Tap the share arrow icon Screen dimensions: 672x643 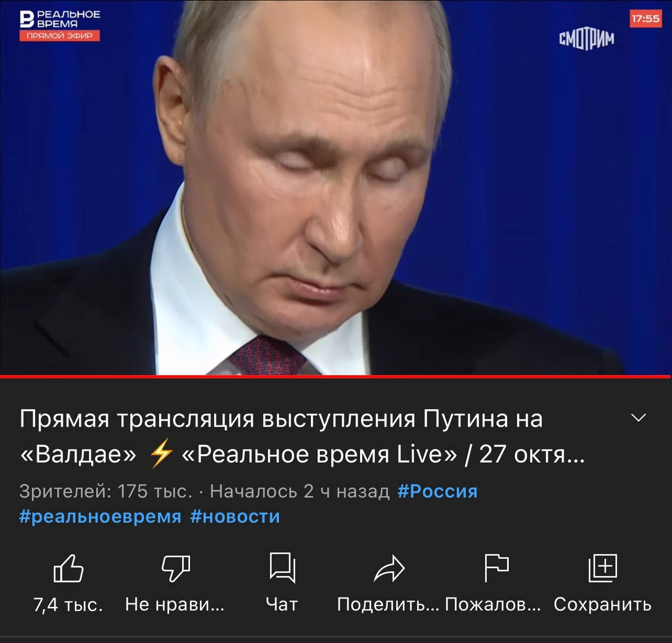point(389,568)
